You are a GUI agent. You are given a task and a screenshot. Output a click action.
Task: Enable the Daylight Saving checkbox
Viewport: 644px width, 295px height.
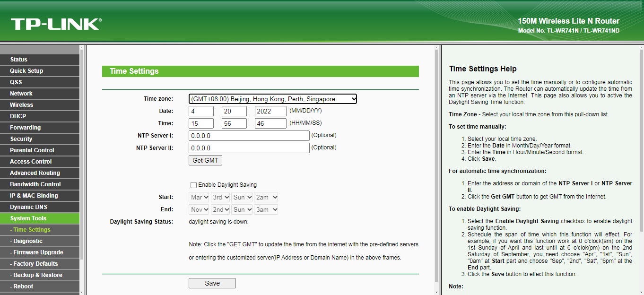pos(193,185)
